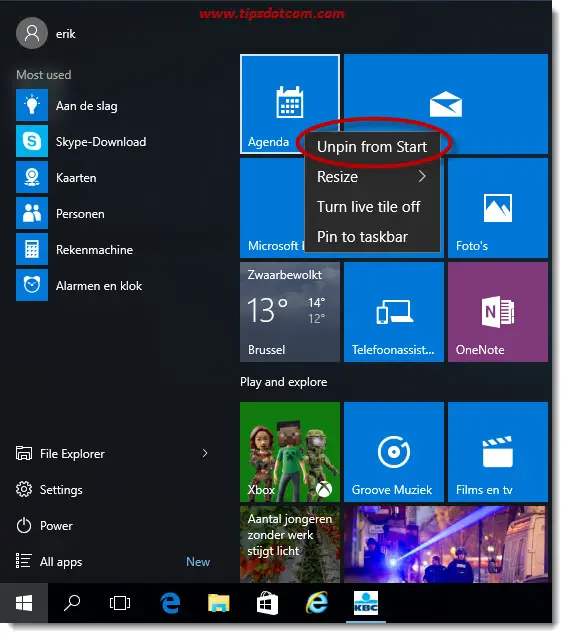Select Pin to taskbar

pyautogui.click(x=372, y=237)
